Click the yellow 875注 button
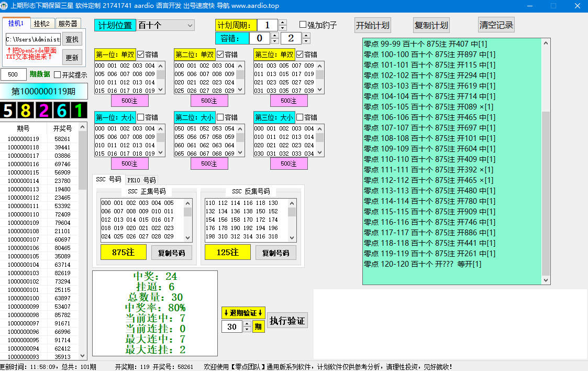 click(x=124, y=252)
